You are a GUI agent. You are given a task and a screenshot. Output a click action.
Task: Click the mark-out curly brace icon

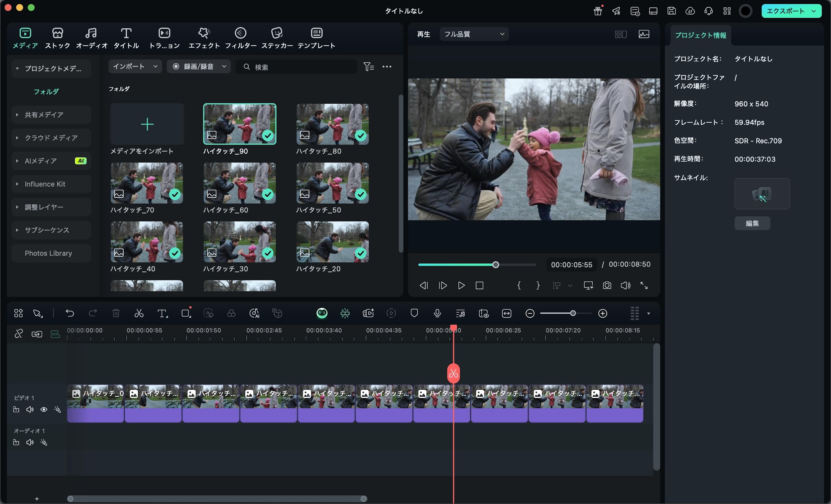[x=538, y=285]
